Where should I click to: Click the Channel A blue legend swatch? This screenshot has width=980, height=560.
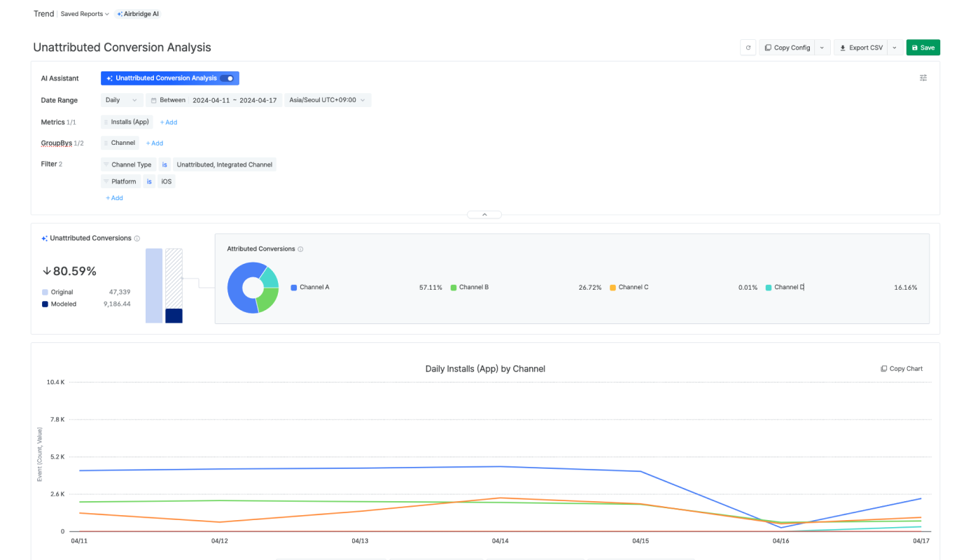pyautogui.click(x=294, y=288)
